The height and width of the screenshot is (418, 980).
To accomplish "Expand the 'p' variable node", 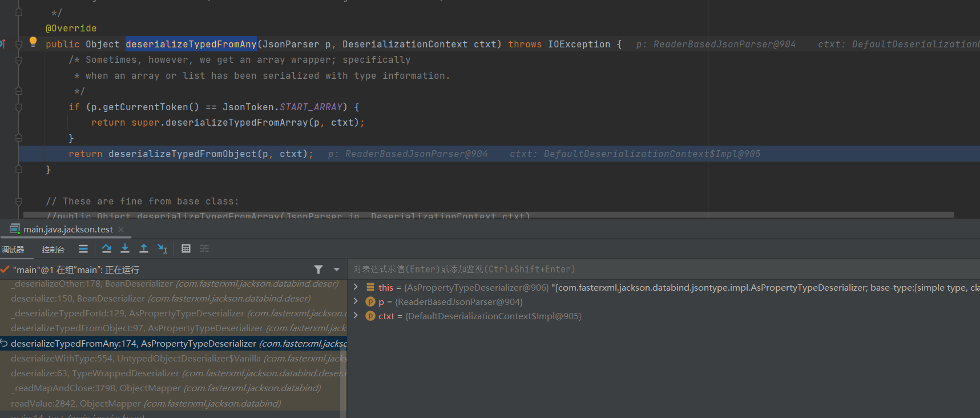I will click(x=356, y=301).
